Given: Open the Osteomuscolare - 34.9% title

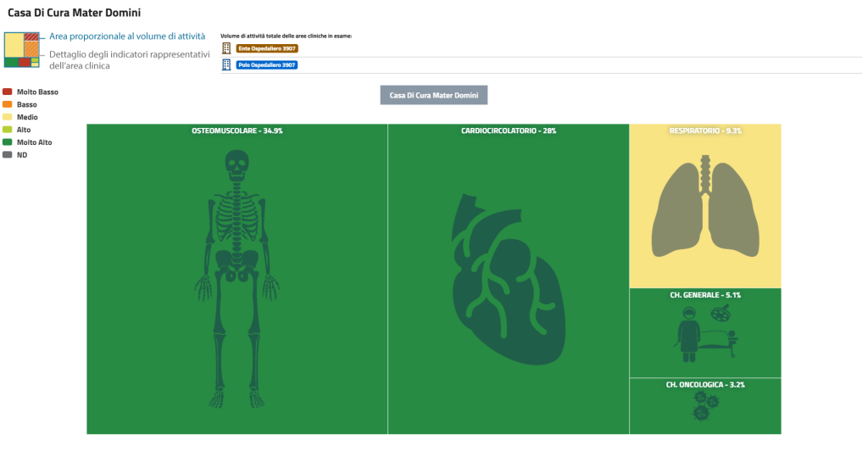Looking at the screenshot, I should pyautogui.click(x=237, y=131).
